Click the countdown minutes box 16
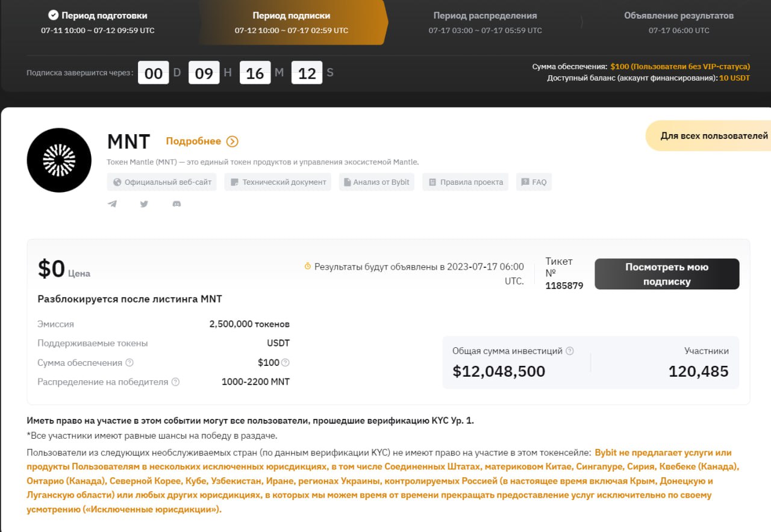Screen dimensions: 771x532 (255, 73)
